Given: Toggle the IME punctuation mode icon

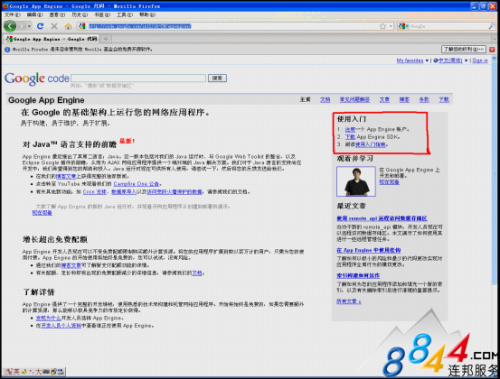Looking at the screenshot, I should [31, 371].
